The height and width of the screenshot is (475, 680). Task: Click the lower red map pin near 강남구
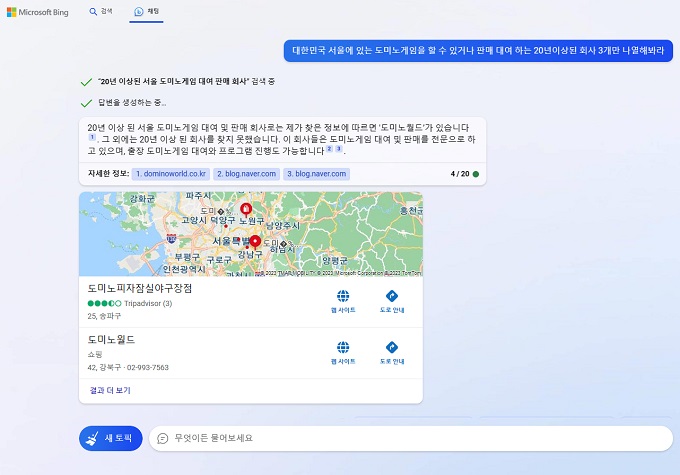[x=255, y=242]
